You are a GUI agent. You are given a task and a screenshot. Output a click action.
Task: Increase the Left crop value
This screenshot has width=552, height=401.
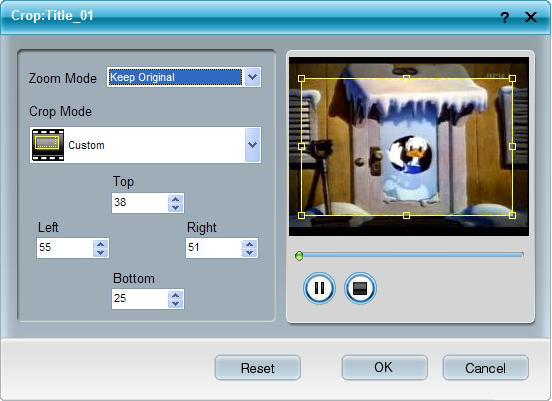point(101,244)
